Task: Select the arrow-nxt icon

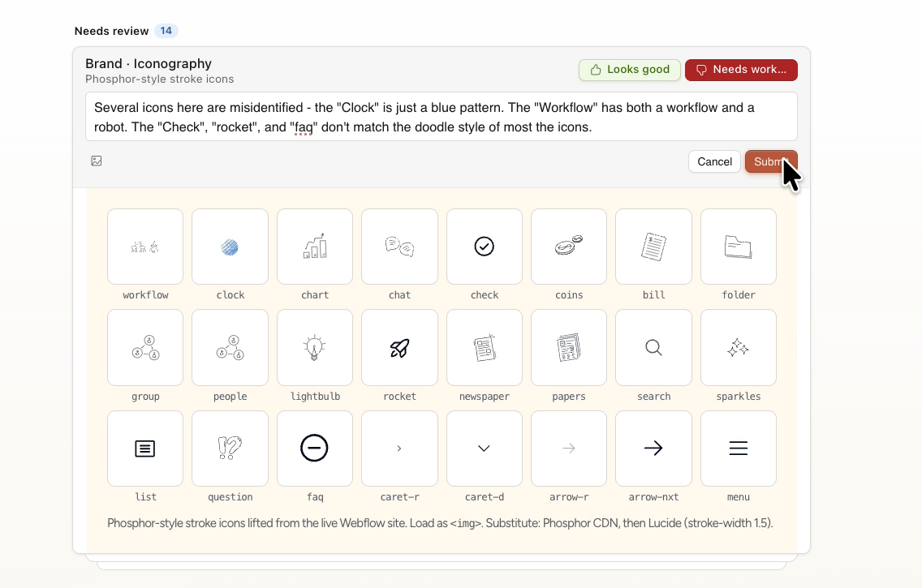Action: click(x=653, y=448)
